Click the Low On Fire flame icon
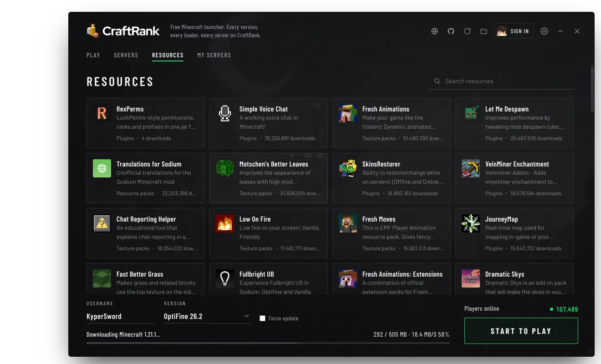The image size is (601, 364). 225,223
